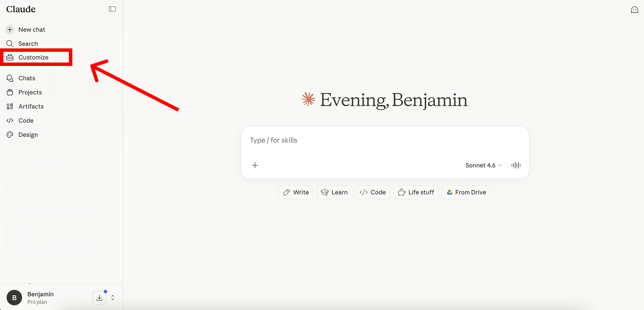
Task: Click the B profile avatar
Action: click(14, 298)
